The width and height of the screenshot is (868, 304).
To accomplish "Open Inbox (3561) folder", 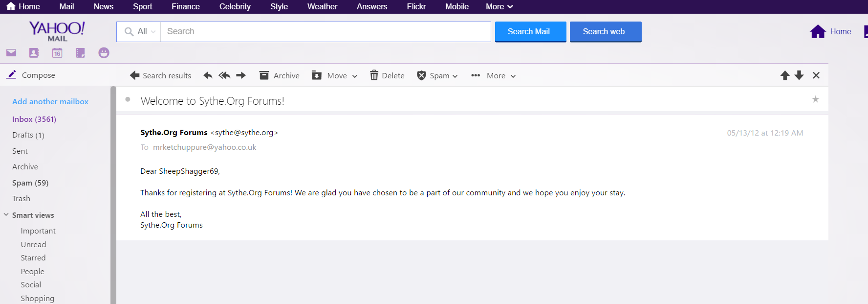I will [x=34, y=119].
